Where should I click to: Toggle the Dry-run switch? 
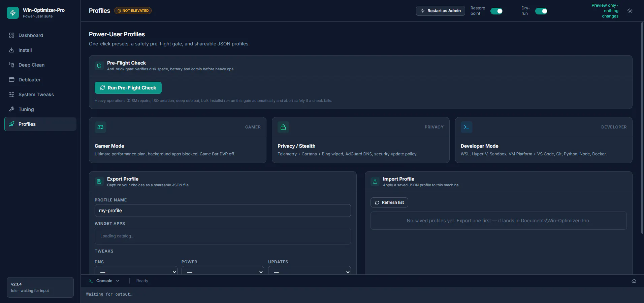point(541,11)
